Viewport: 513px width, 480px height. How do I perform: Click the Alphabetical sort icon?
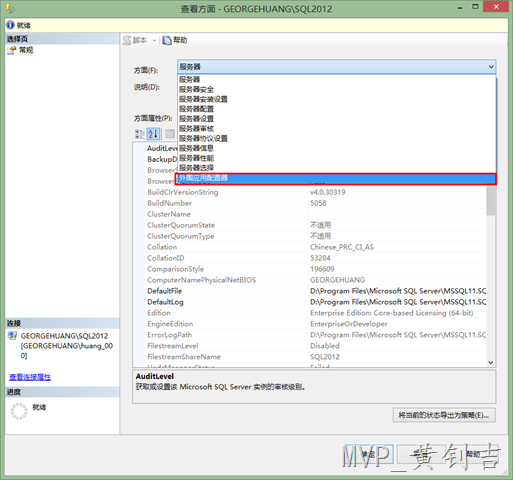153,134
